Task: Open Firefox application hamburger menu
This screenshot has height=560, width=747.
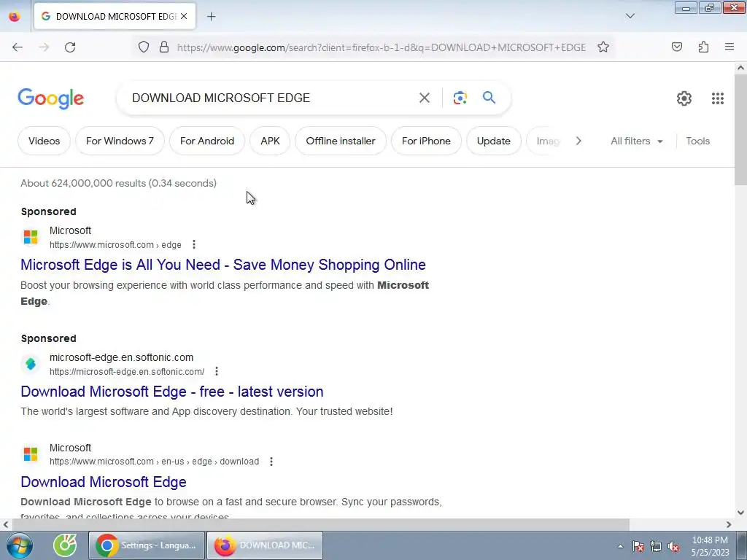Action: pyautogui.click(x=729, y=47)
